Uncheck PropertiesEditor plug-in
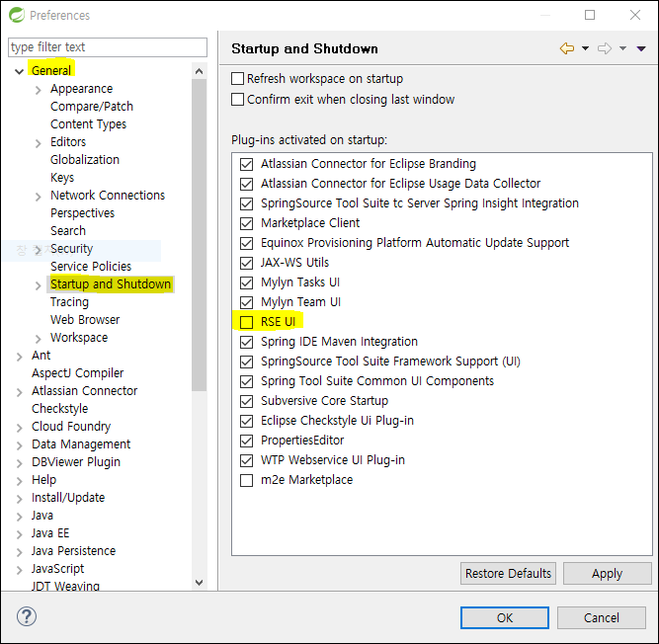659x644 pixels. [x=246, y=441]
